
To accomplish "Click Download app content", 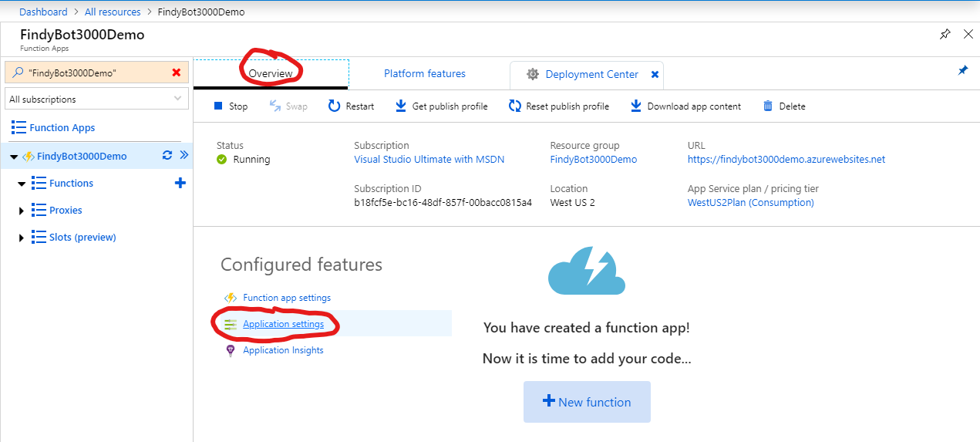I will tap(685, 106).
